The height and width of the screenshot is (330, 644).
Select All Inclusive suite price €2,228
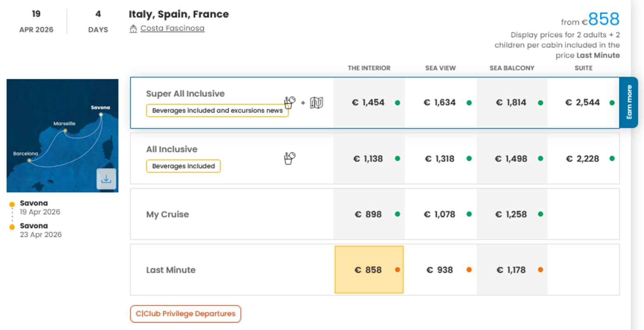pyautogui.click(x=583, y=159)
